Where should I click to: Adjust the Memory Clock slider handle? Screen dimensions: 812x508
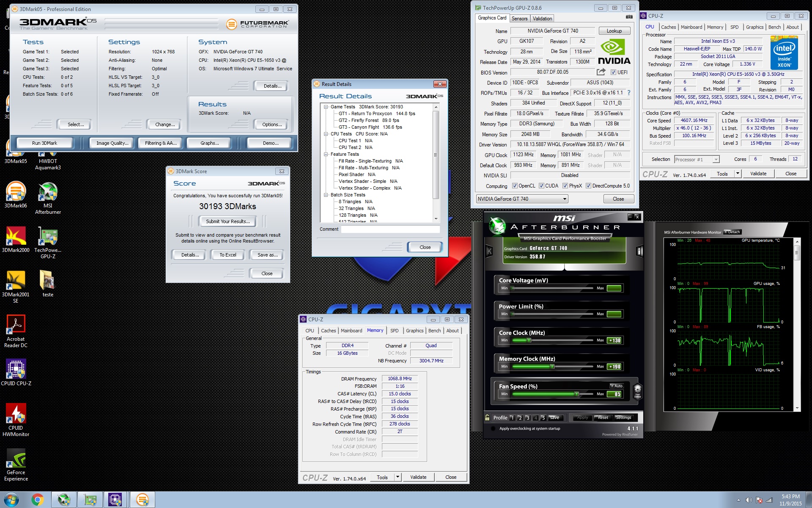[x=552, y=366]
